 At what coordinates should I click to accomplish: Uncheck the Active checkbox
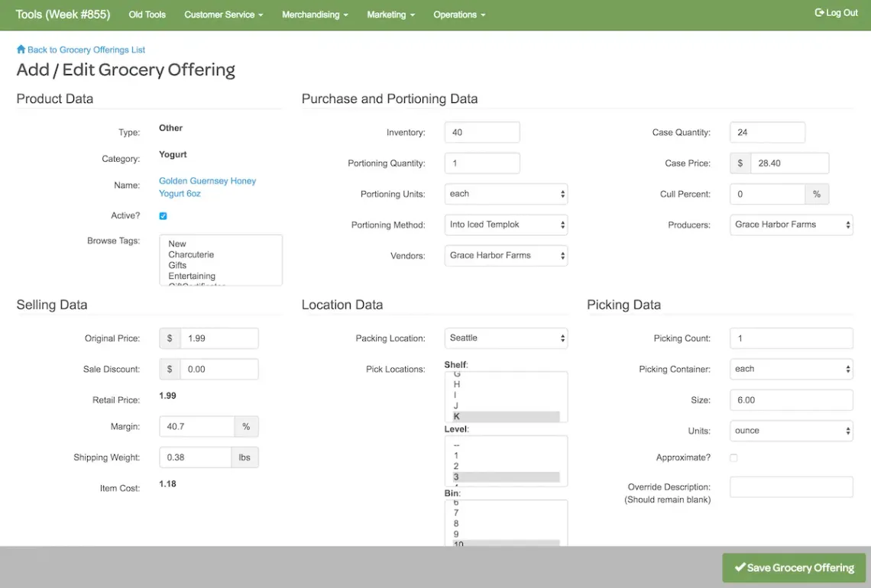click(x=163, y=216)
